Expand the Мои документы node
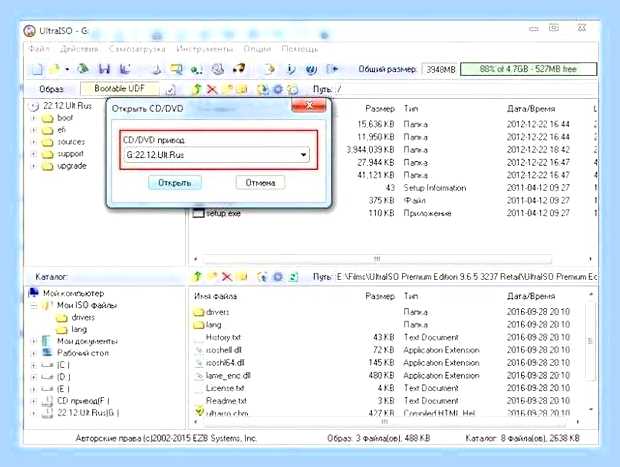The height and width of the screenshot is (467, 620). tap(34, 341)
